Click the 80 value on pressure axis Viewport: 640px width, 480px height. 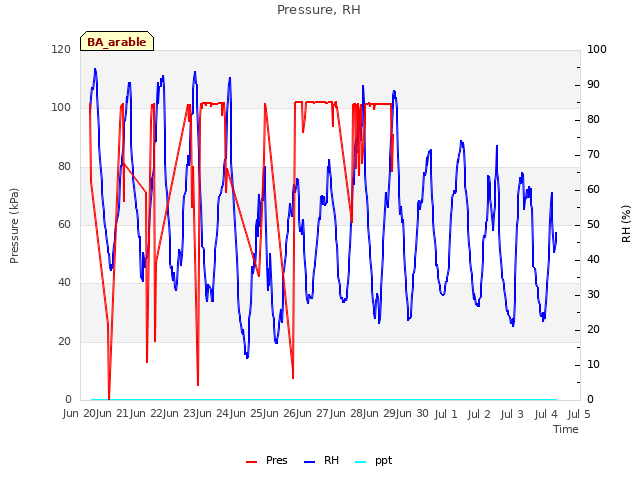[x=64, y=166]
